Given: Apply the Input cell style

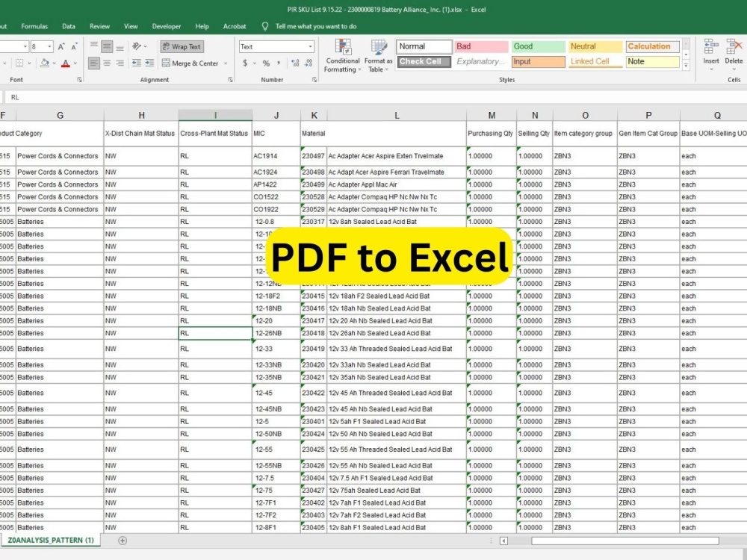Looking at the screenshot, I should pos(539,61).
